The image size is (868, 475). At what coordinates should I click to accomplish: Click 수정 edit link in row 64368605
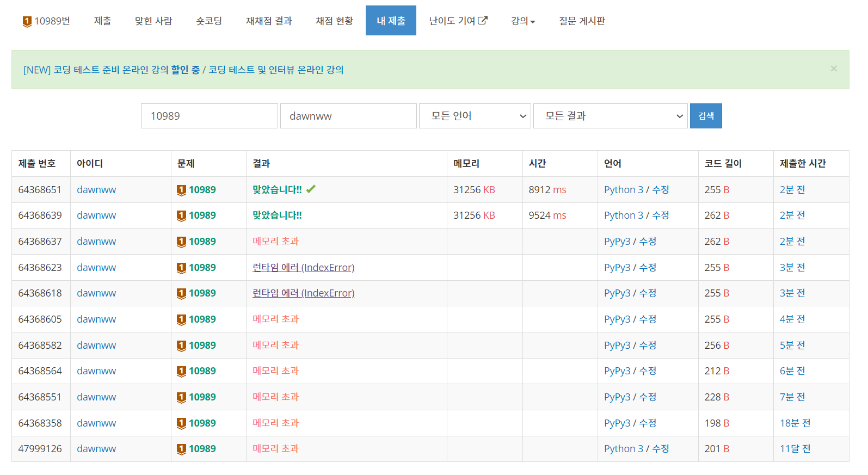click(x=648, y=319)
